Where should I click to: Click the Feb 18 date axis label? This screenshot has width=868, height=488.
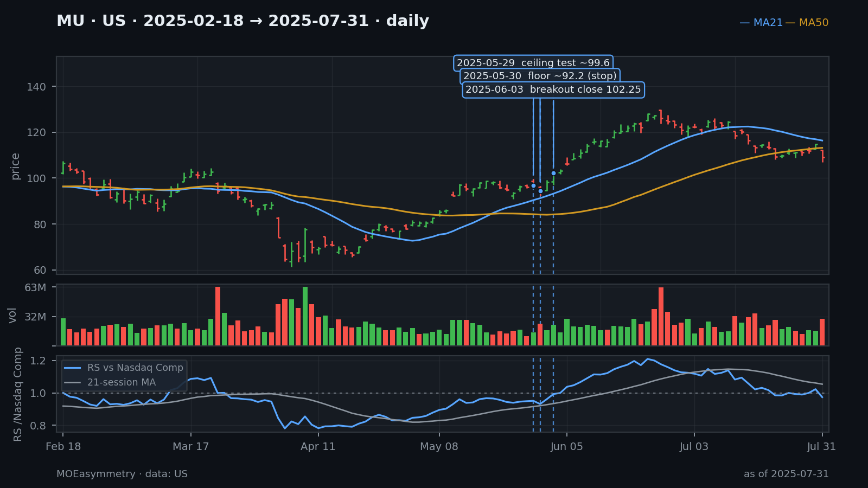pos(63,447)
